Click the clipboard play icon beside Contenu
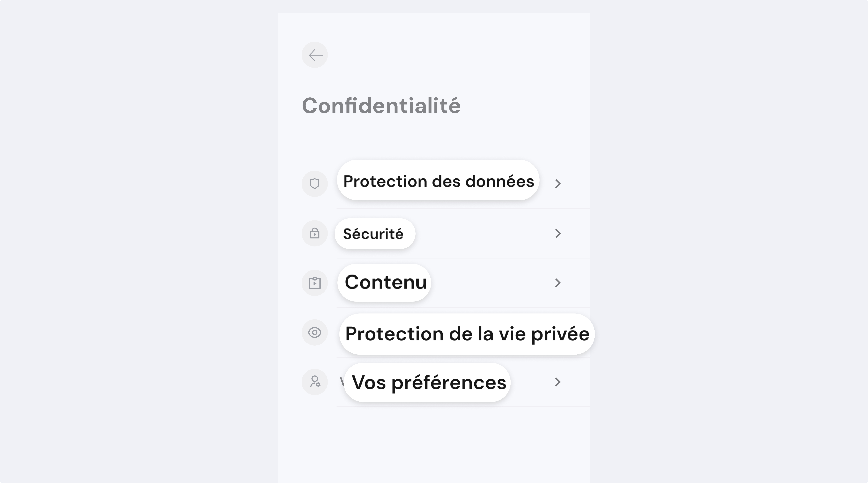The height and width of the screenshot is (483, 868). click(314, 283)
